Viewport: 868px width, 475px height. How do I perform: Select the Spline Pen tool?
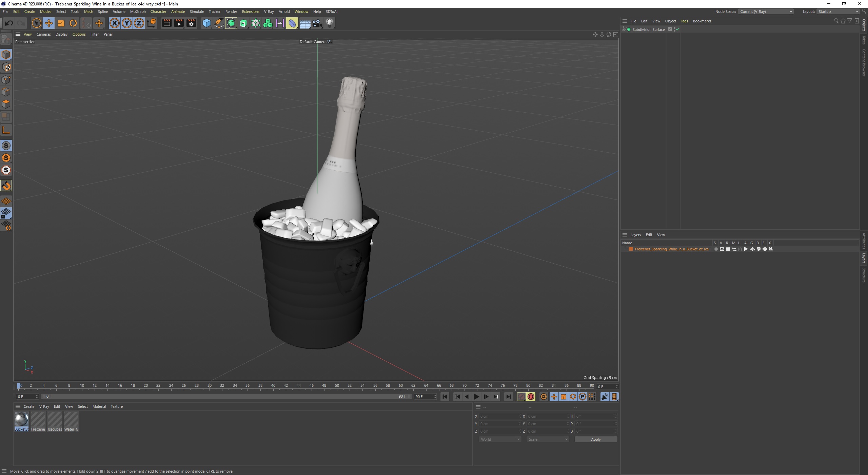click(x=219, y=23)
